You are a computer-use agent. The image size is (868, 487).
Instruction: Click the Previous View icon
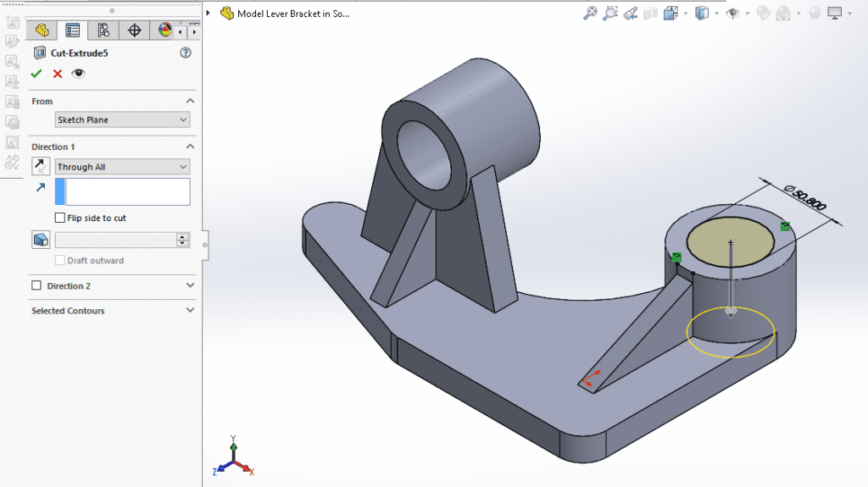631,14
